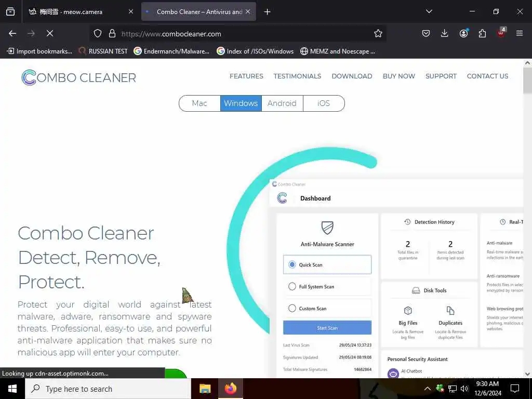532x399 pixels.
Task: Open the extensions puzzle icon
Action: tap(482, 33)
